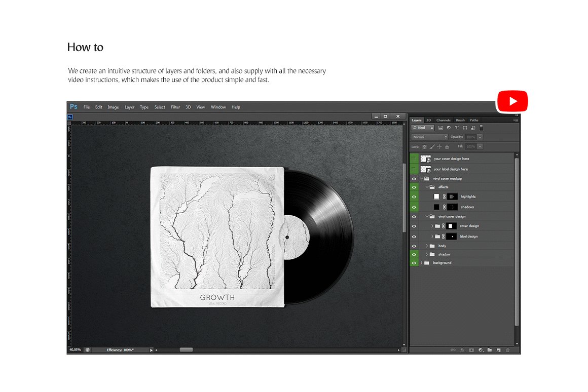Collapse the panel dock double-arrow icon

coord(517,115)
